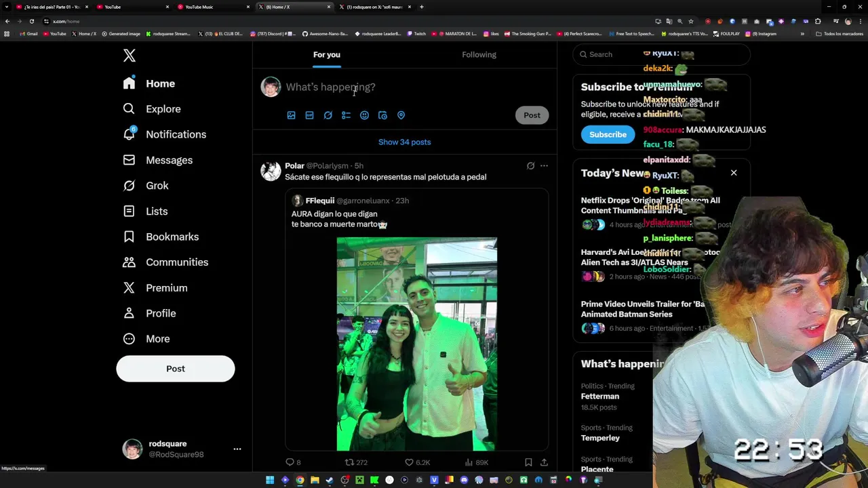868x488 pixels.
Task: Open the Twitch bookmark
Action: (416, 34)
